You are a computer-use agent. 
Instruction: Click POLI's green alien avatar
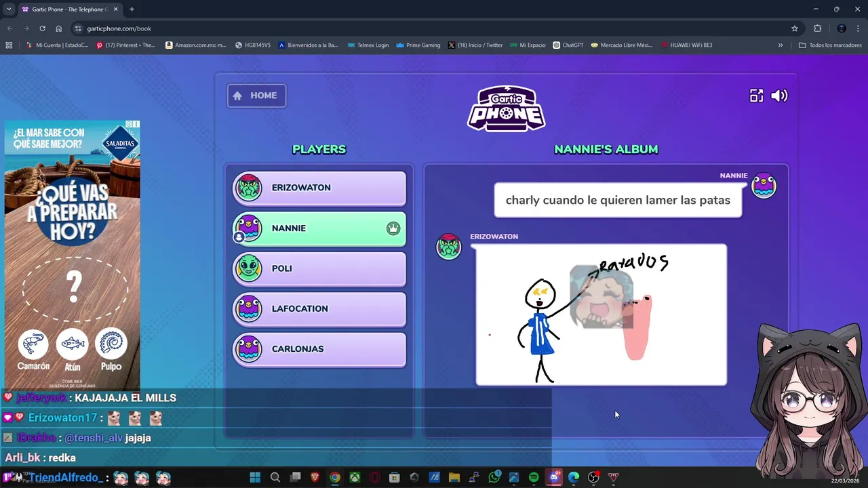(249, 268)
